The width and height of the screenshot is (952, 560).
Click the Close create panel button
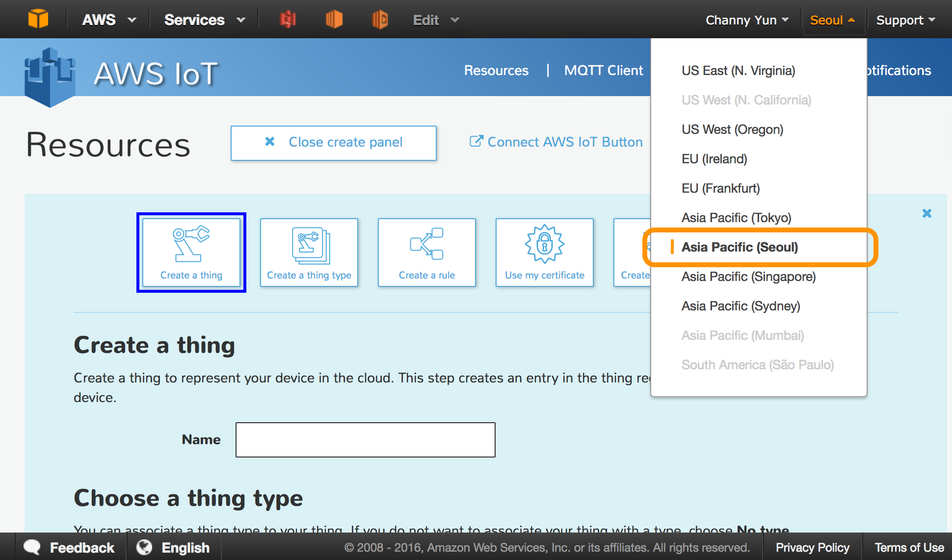pos(334,143)
